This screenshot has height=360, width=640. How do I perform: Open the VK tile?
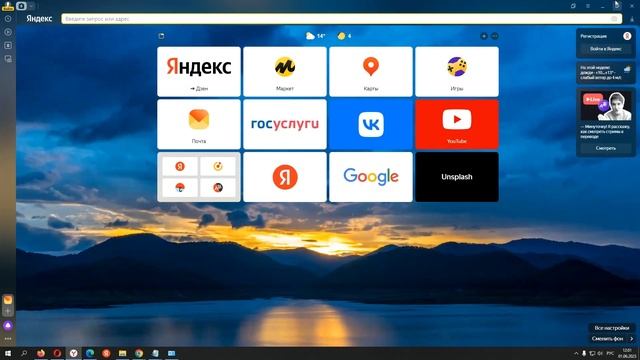[x=371, y=124]
